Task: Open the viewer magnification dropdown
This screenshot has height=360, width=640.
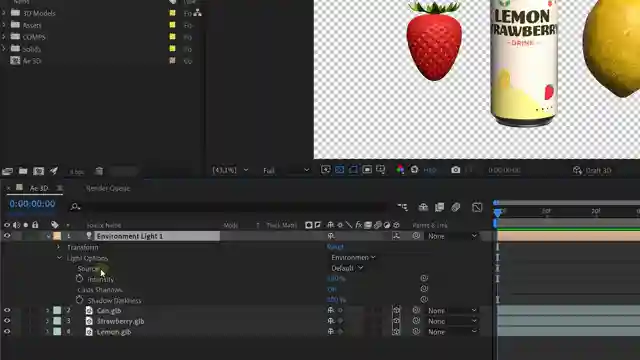Action: 230,170
